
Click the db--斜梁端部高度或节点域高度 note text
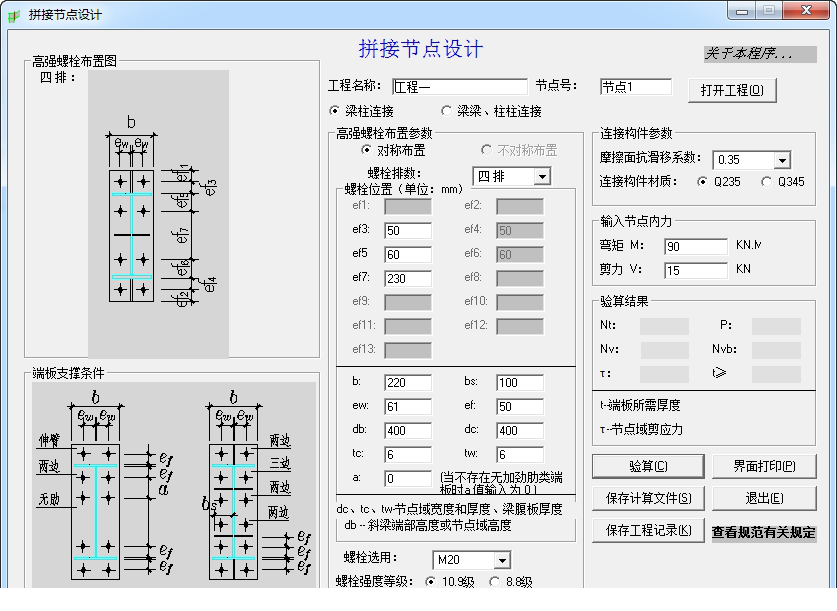(428, 526)
